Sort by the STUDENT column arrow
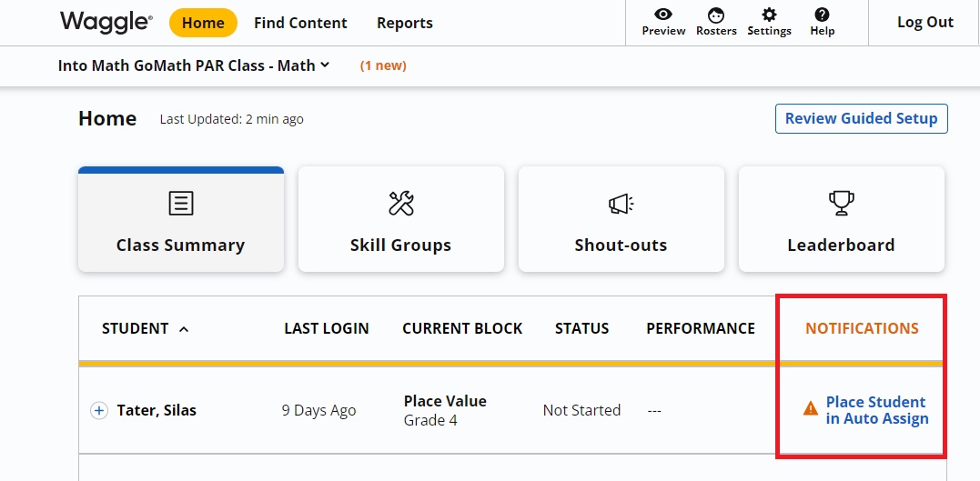Screen dimensions: 980x481 click(184, 329)
